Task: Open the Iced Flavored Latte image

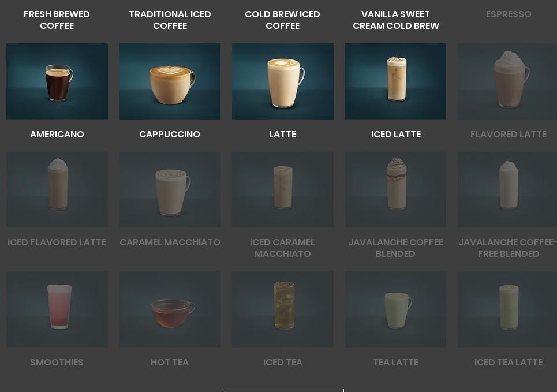Action: (57, 190)
